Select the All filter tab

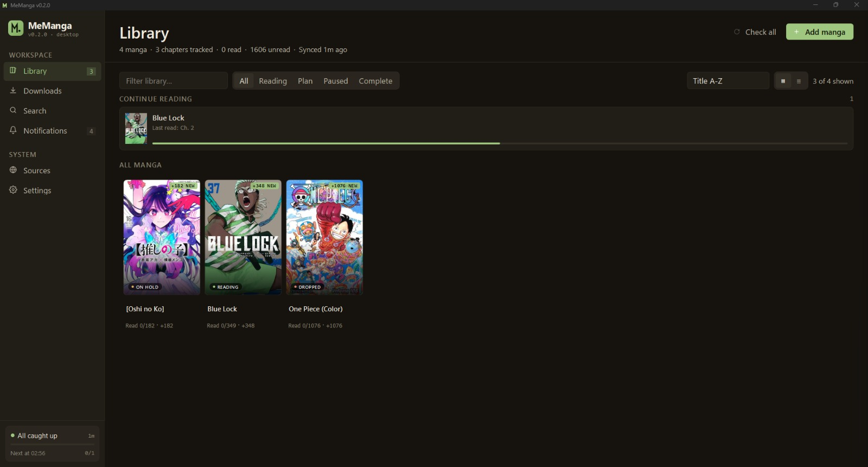coord(244,81)
